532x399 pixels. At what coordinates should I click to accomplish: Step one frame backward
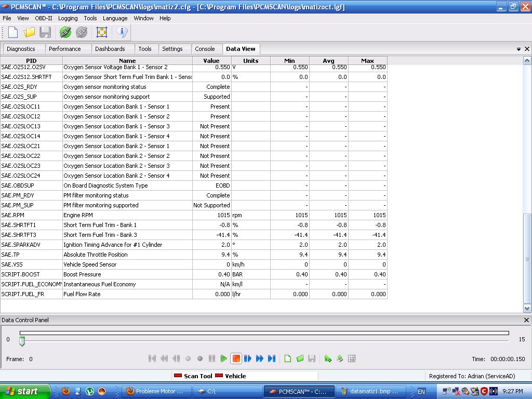coord(176,358)
